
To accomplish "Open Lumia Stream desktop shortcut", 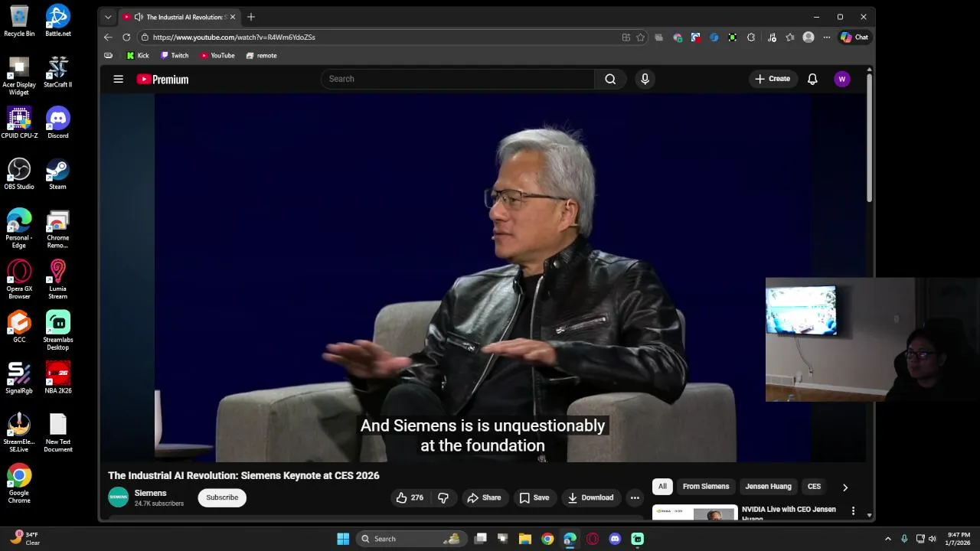I will pyautogui.click(x=58, y=279).
